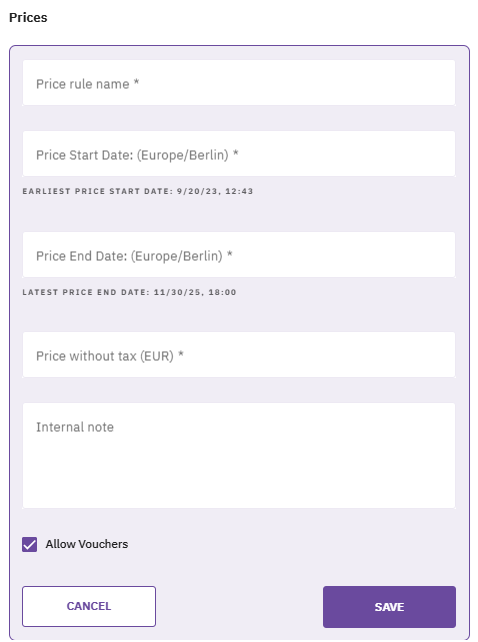Image resolution: width=478 pixels, height=642 pixels.
Task: Click the (EUR) currency text
Action: click(x=157, y=356)
